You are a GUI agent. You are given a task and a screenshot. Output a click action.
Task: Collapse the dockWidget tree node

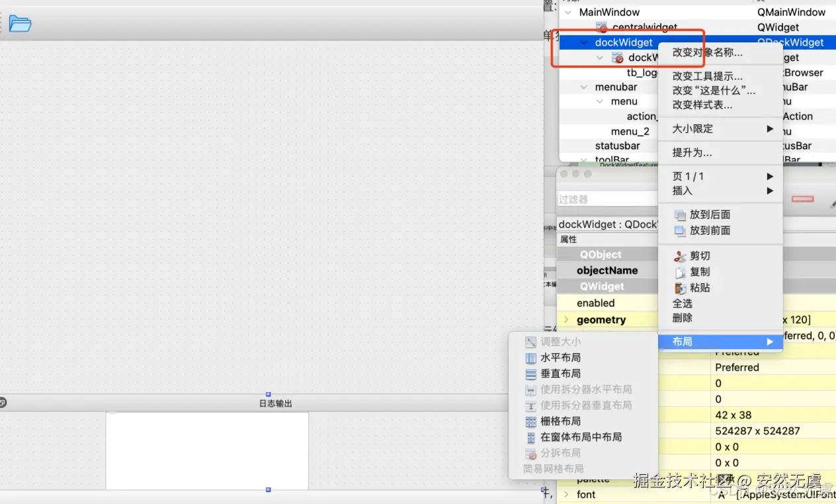pos(583,42)
